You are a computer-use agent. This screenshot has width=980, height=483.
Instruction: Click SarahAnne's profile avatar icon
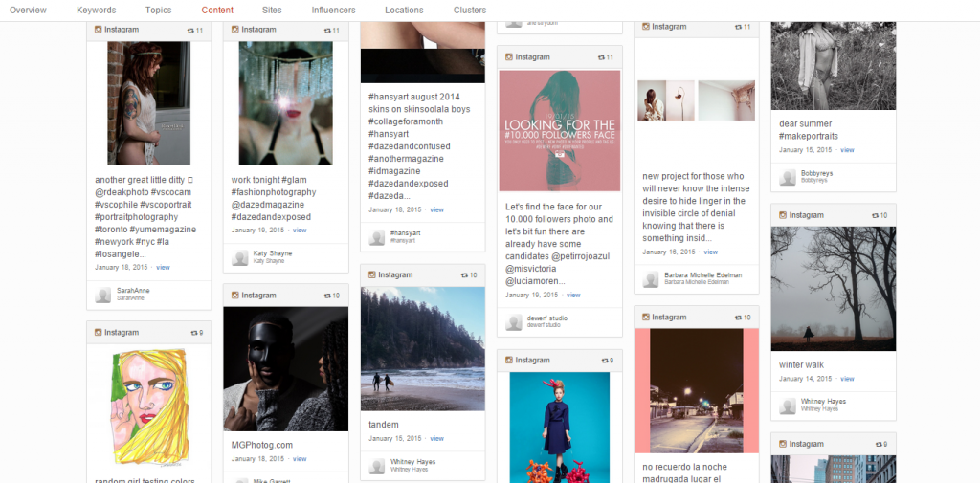103,295
